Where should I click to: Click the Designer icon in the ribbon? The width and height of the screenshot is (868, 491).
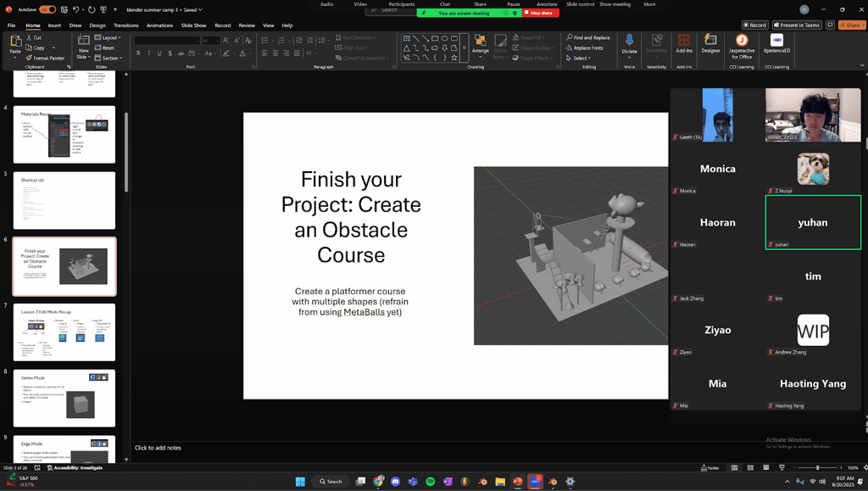coord(710,42)
